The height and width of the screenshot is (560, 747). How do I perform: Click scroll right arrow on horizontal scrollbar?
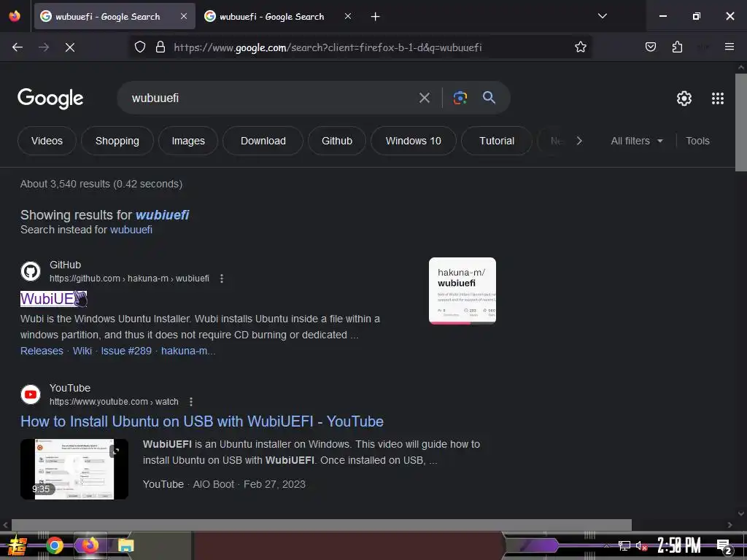coord(729,525)
